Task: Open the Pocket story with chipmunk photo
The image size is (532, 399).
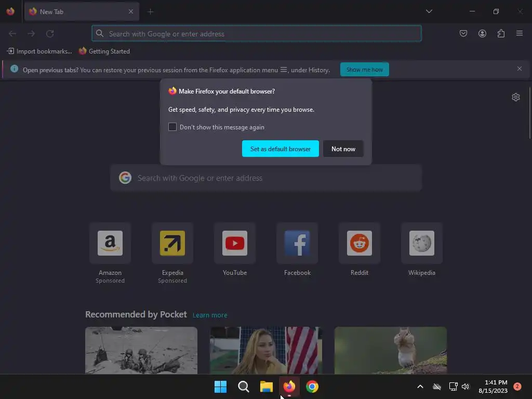Action: 391,350
